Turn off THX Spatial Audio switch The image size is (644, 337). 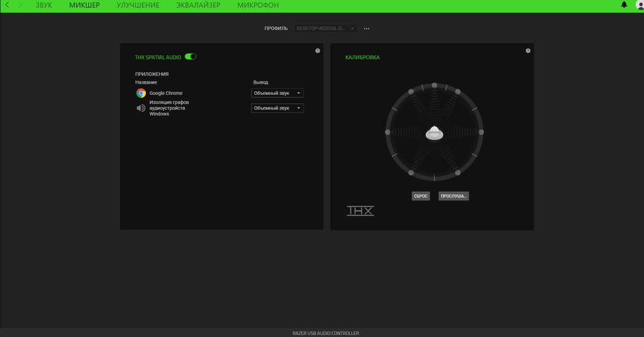click(x=191, y=57)
